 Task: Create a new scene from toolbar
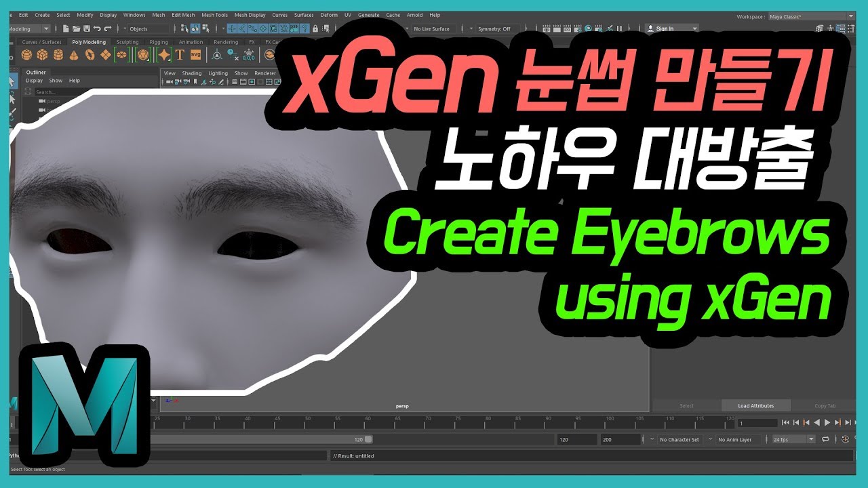tap(66, 28)
